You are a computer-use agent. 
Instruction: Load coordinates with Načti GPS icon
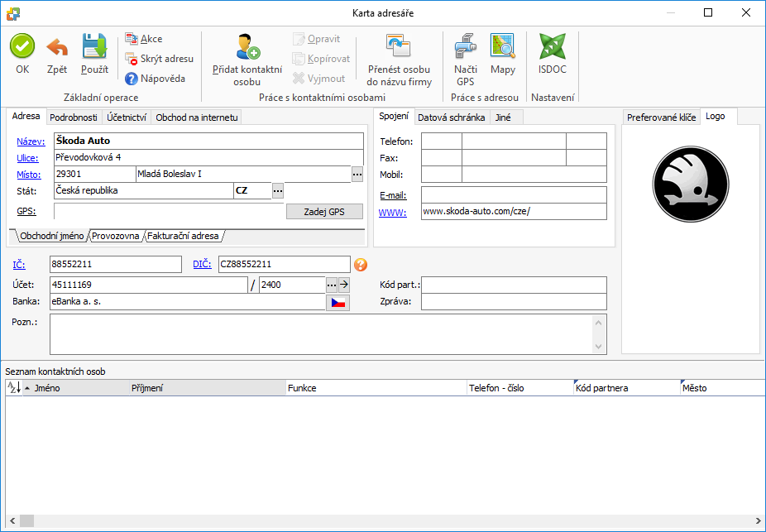point(465,46)
